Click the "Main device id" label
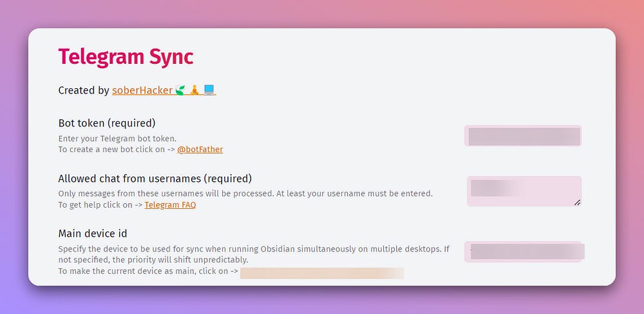Viewport: 644px width, 314px height. pyautogui.click(x=92, y=233)
